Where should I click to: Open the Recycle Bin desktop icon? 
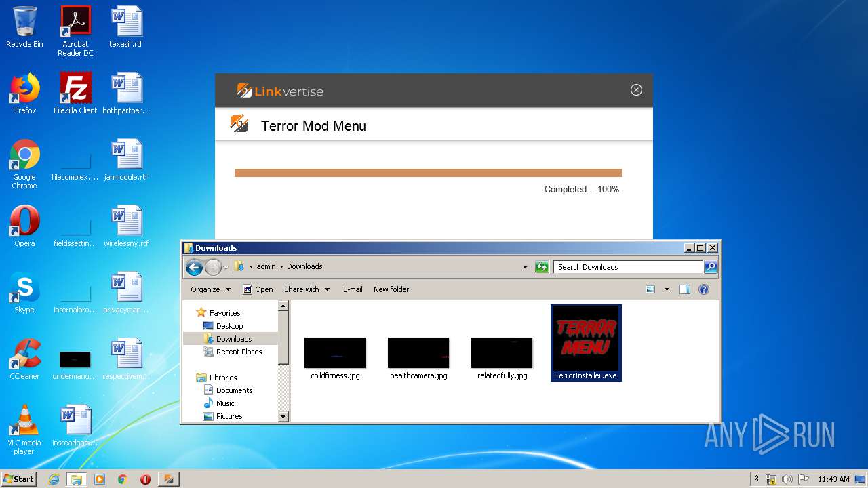[x=24, y=27]
